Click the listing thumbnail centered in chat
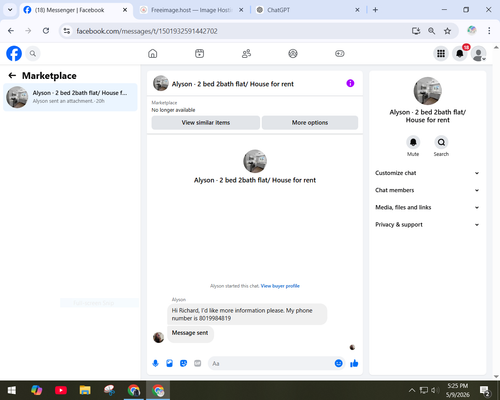Screen dimensions: 500x400 tap(255, 161)
